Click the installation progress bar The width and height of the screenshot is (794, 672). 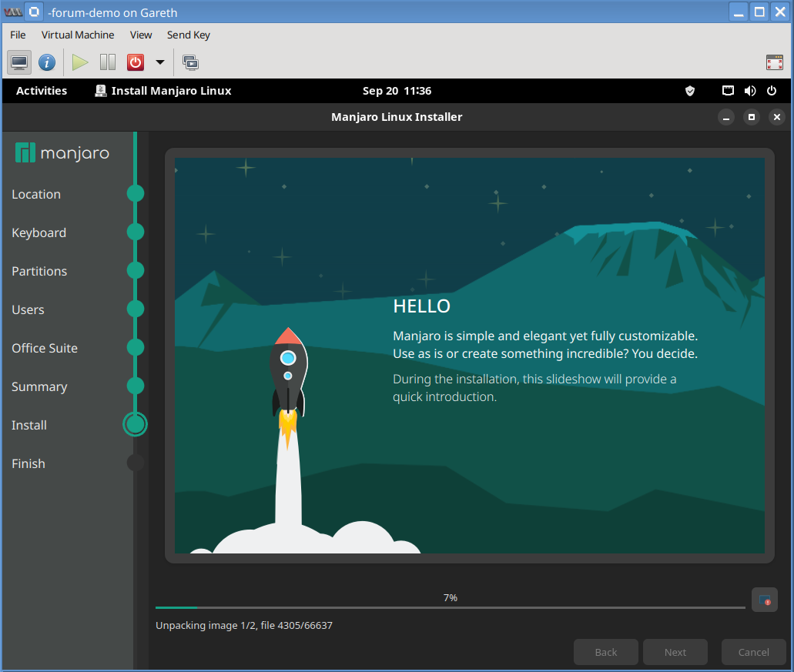[x=451, y=607]
